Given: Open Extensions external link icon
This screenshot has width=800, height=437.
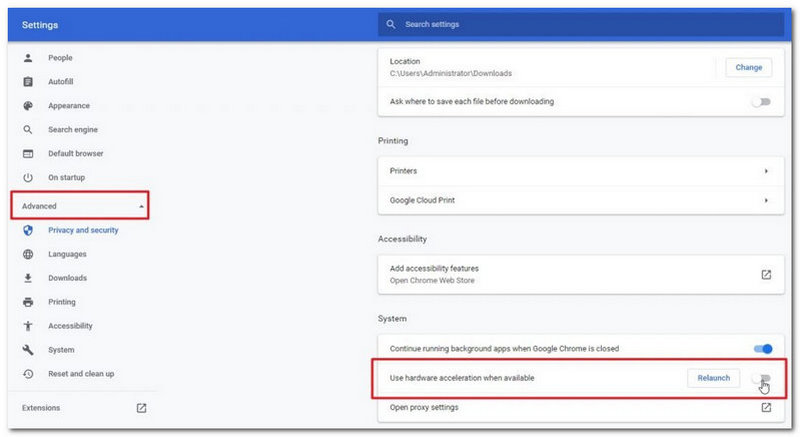Looking at the screenshot, I should pyautogui.click(x=141, y=408).
